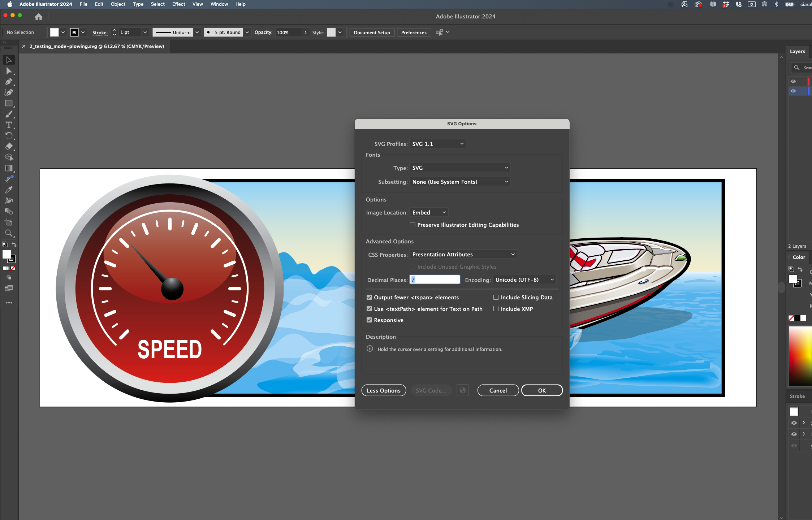The image size is (812, 520).
Task: Click OK to confirm SVG export
Action: (542, 390)
